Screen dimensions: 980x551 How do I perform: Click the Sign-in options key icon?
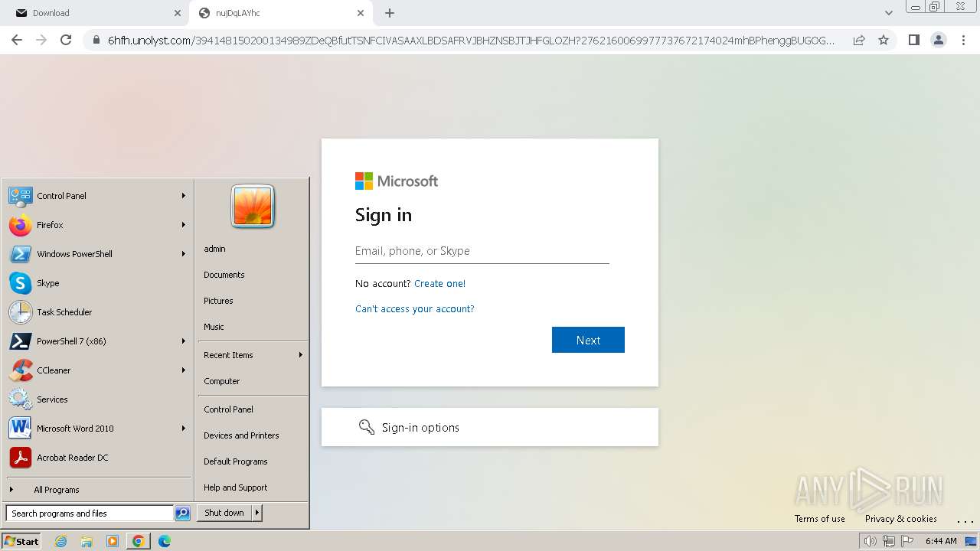click(367, 427)
